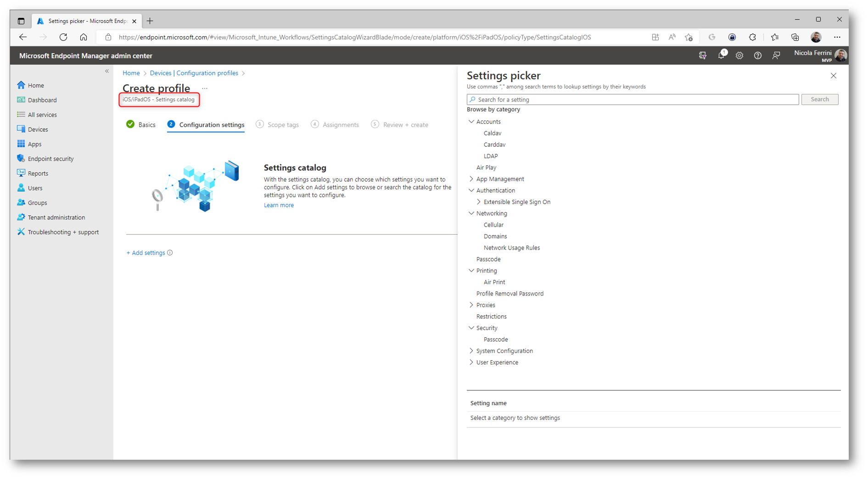Select LDAP category
The width and height of the screenshot is (868, 479).
490,156
